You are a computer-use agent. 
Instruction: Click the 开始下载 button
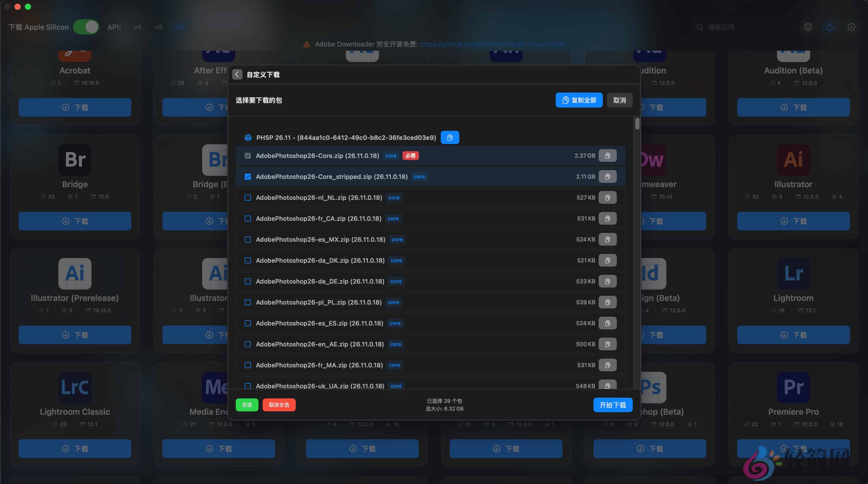click(613, 405)
